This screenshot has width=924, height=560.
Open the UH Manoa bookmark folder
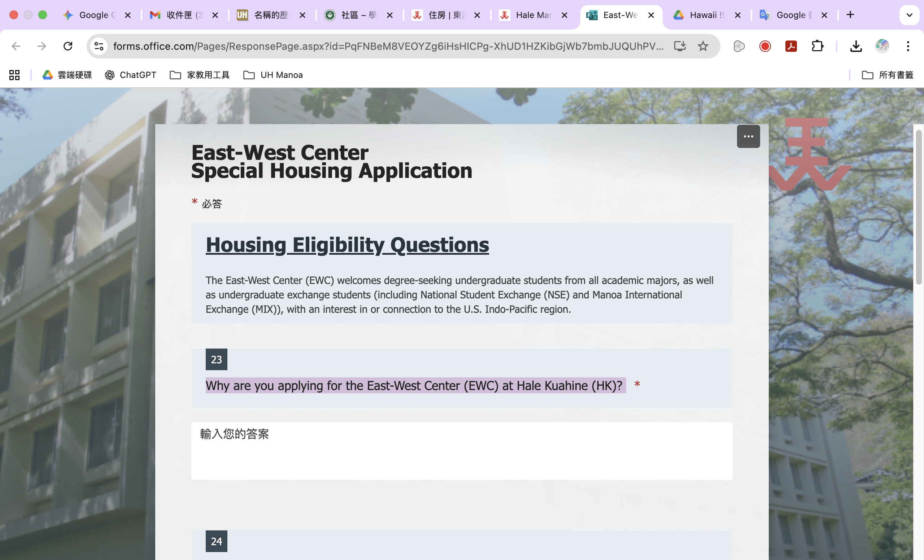(x=273, y=75)
